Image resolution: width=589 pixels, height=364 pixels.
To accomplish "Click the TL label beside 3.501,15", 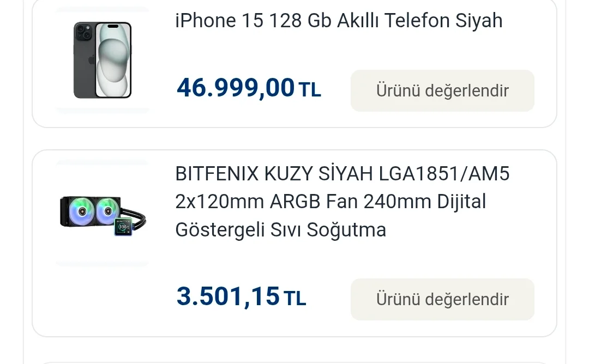I will click(295, 298).
